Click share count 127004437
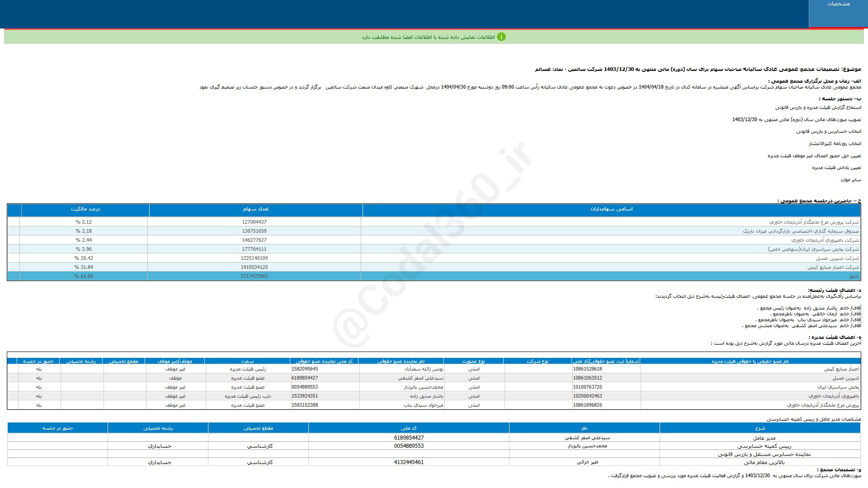This screenshot has height=488, width=868. click(x=254, y=222)
